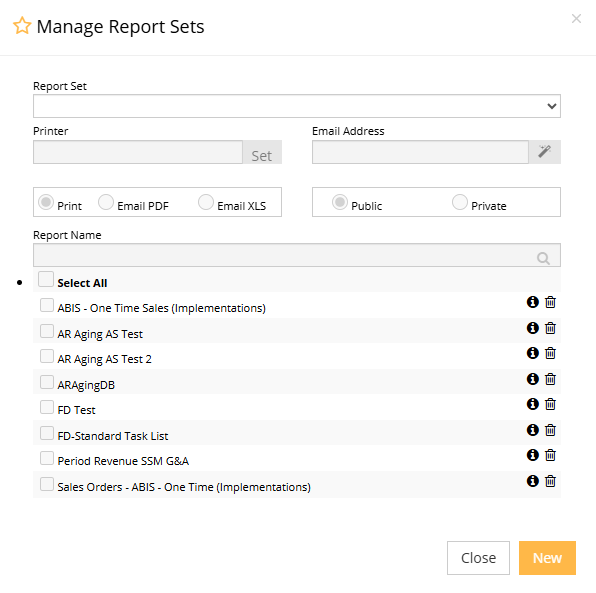596x593 pixels.
Task: Check the Select All checkbox
Action: [46, 279]
